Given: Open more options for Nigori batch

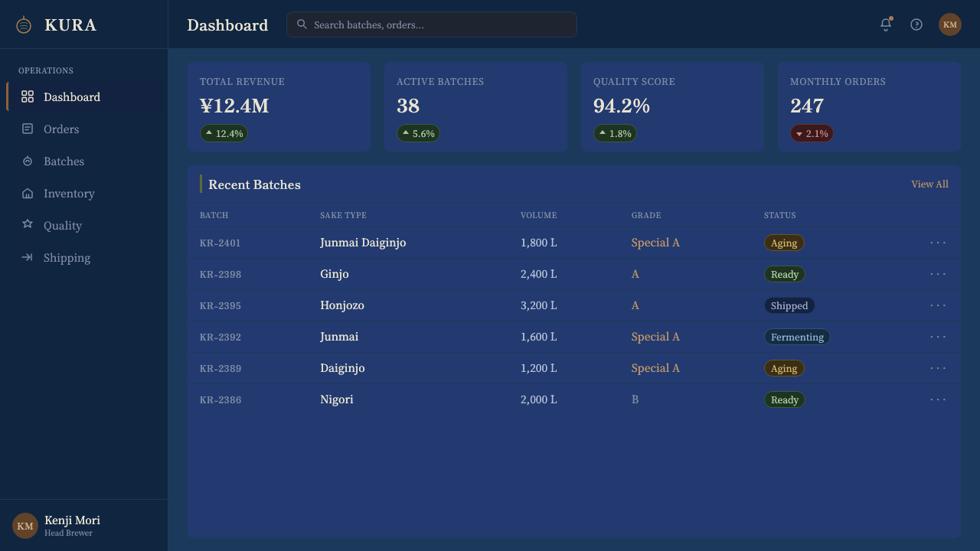Looking at the screenshot, I should (938, 399).
